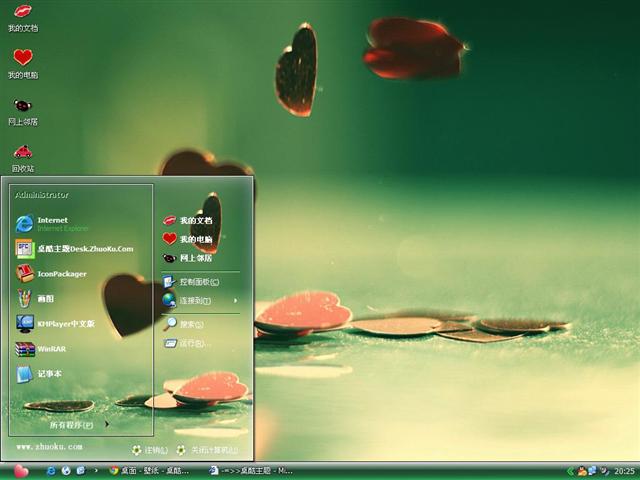
Task: Open 网上邻居 desktop icon
Action: (22, 109)
